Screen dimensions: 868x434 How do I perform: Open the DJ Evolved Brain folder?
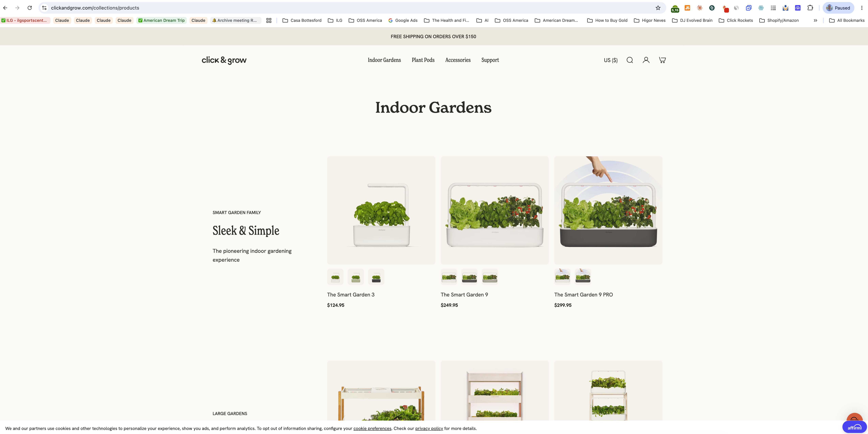point(692,21)
